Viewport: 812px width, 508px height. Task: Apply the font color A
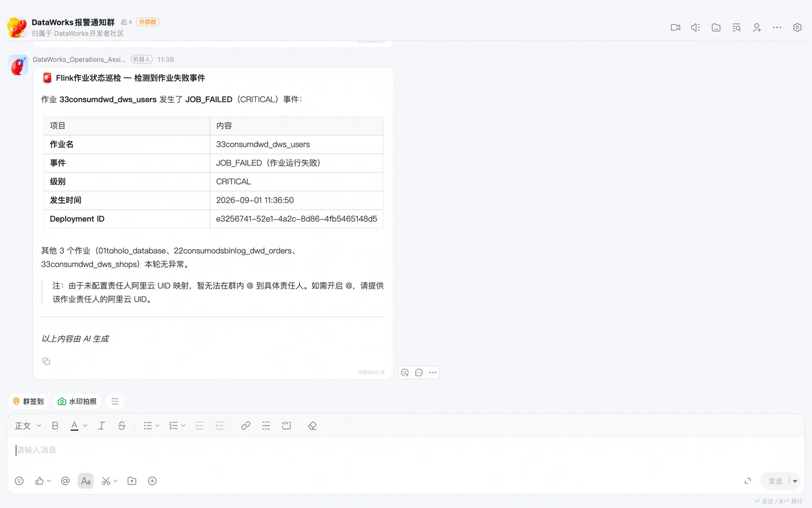74,426
